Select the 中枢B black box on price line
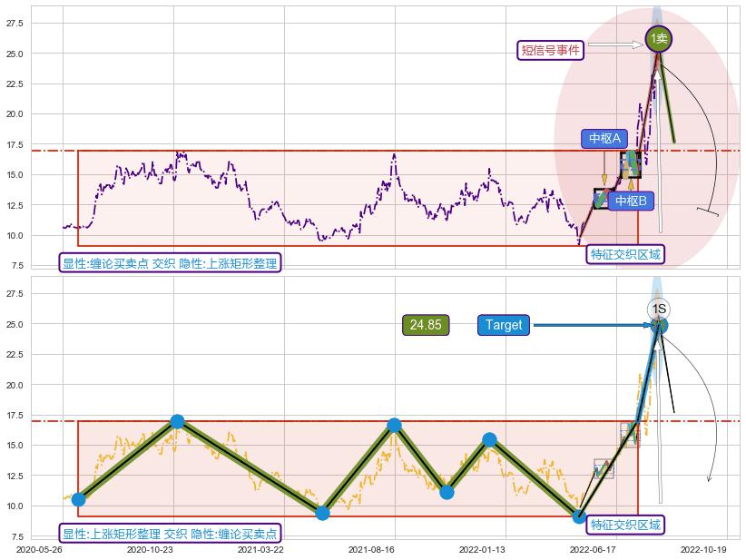Screen dimensions: 746x560 tap(631, 164)
